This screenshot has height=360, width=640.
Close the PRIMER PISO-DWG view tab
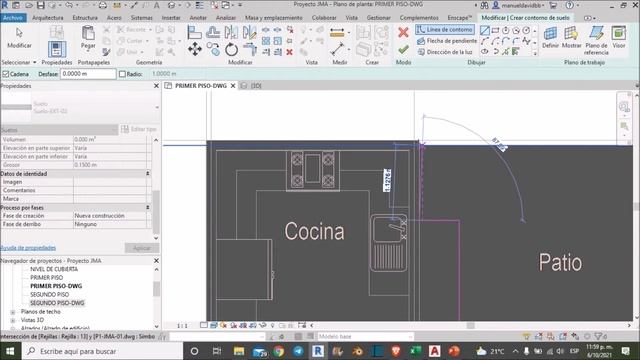233,86
